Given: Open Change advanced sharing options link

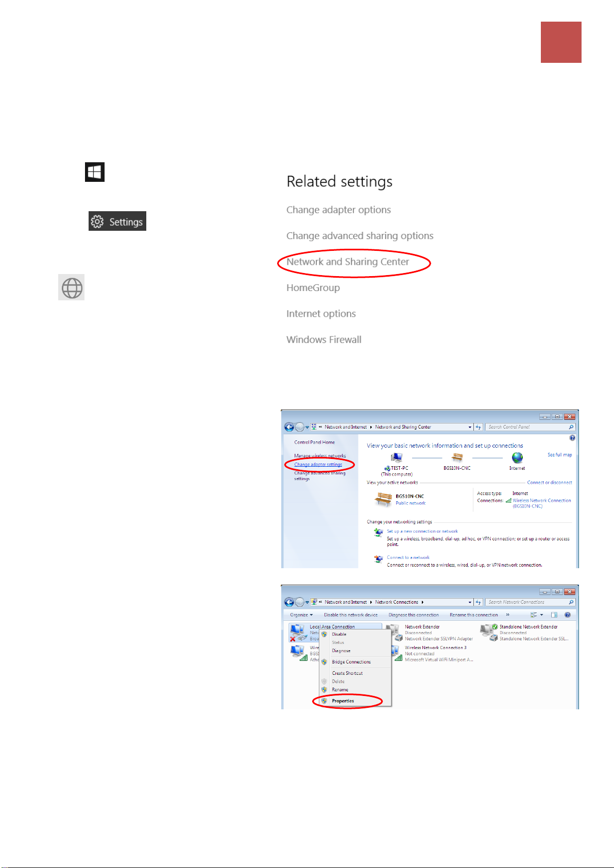Looking at the screenshot, I should [x=360, y=235].
